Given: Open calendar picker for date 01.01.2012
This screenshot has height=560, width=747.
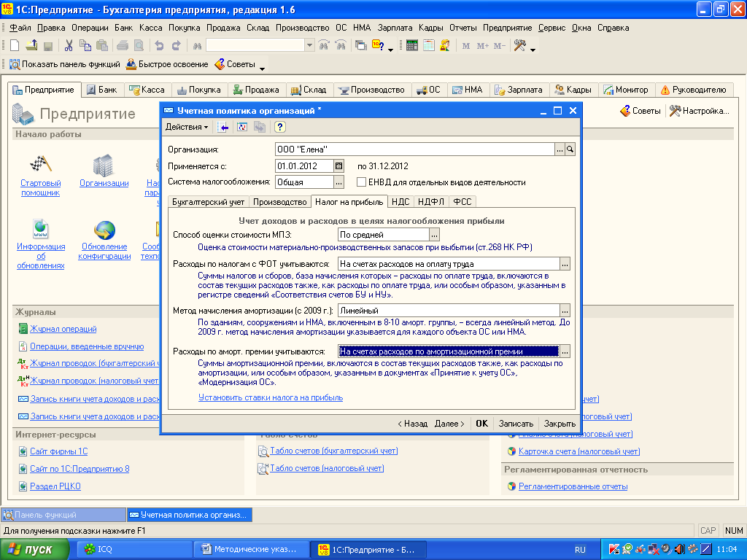Looking at the screenshot, I should [x=338, y=166].
